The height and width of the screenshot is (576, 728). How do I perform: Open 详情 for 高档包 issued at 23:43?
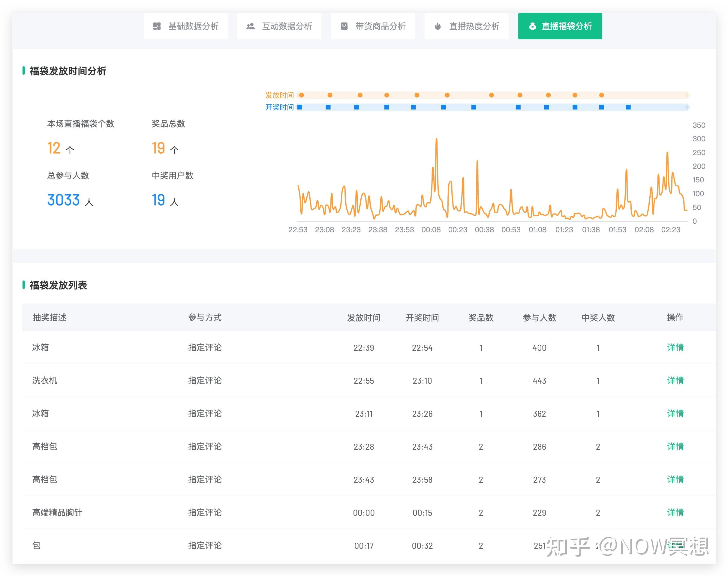click(x=675, y=480)
